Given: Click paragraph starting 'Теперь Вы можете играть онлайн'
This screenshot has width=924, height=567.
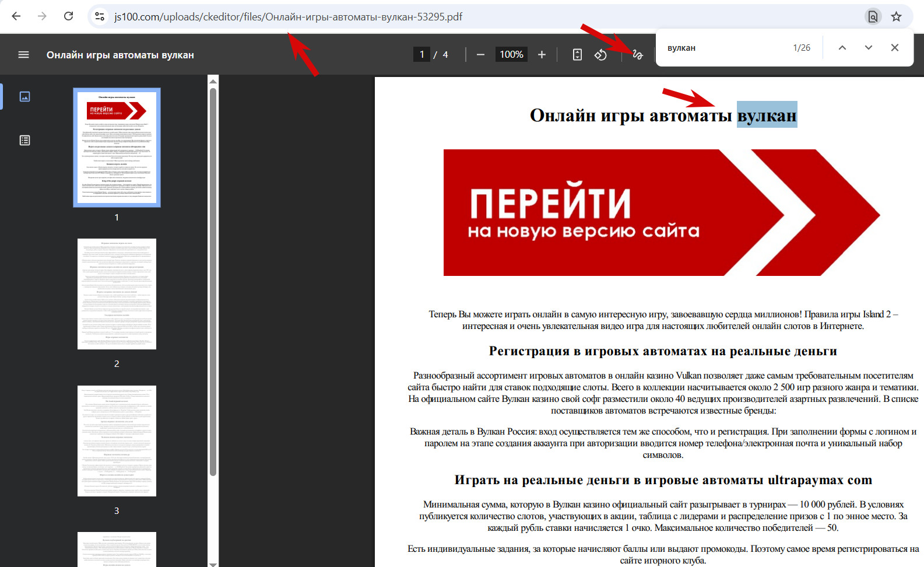Looking at the screenshot, I should (x=663, y=320).
